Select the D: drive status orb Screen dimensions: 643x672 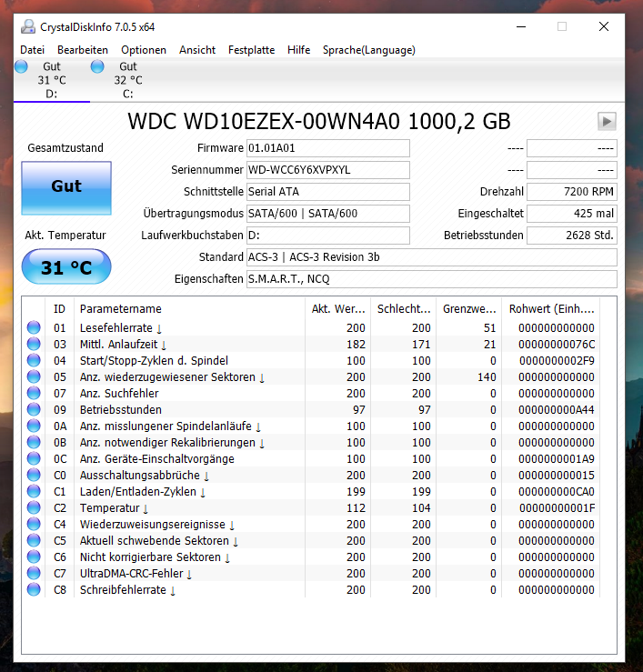coord(21,66)
